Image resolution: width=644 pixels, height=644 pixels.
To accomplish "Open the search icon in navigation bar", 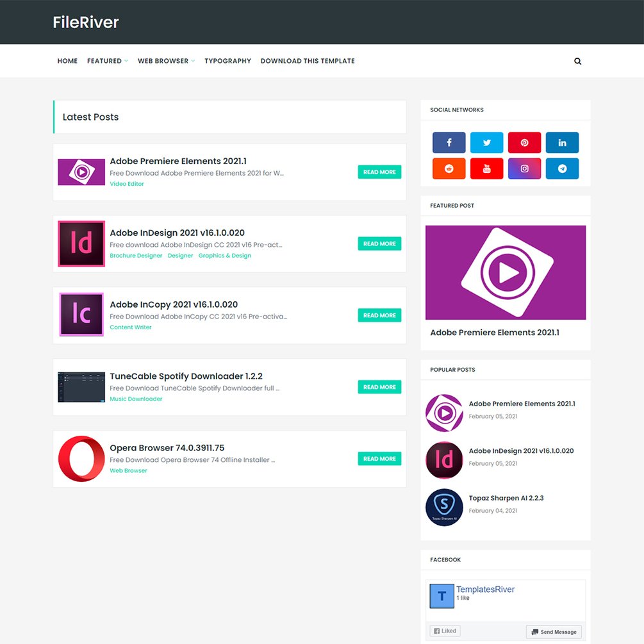I will pos(577,62).
